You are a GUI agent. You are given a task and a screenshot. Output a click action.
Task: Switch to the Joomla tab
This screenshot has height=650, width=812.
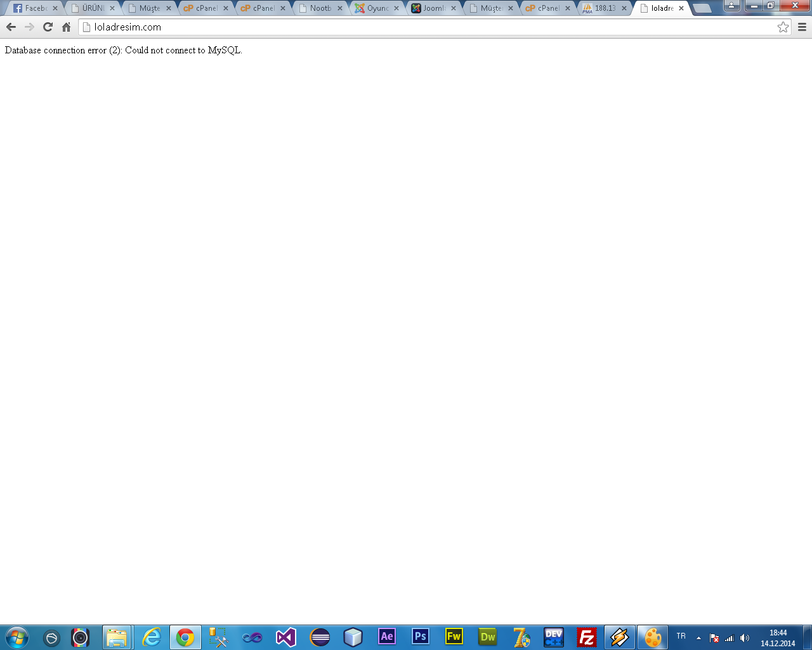click(x=434, y=8)
